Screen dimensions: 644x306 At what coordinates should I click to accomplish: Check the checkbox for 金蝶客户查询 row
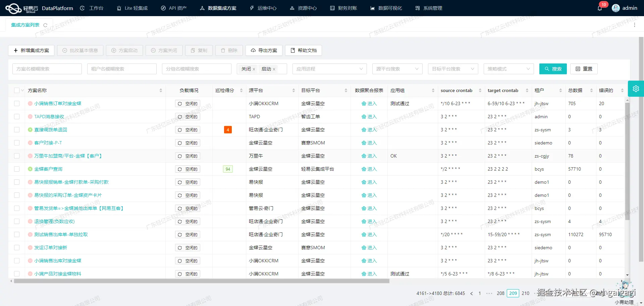[17, 169]
